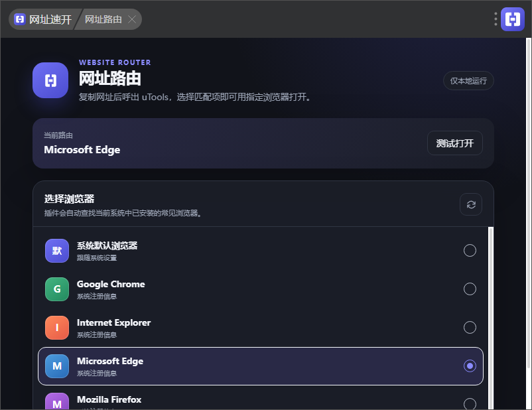Screen dimensions: 532x410
Task: Open the three-dot more options menu
Action: (496, 19)
